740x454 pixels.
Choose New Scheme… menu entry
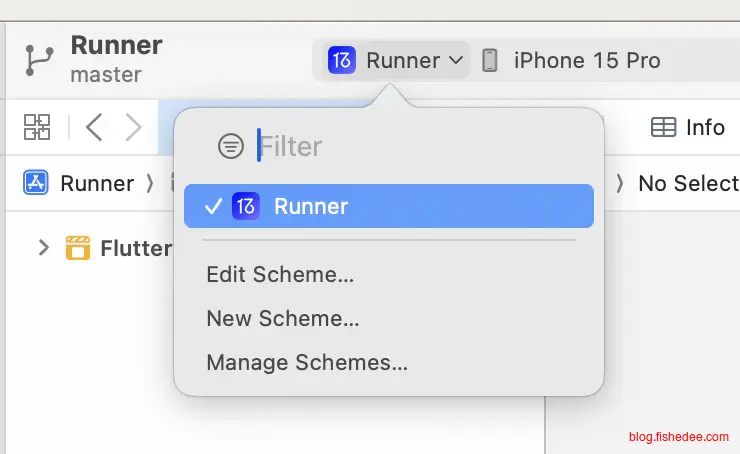(x=283, y=319)
